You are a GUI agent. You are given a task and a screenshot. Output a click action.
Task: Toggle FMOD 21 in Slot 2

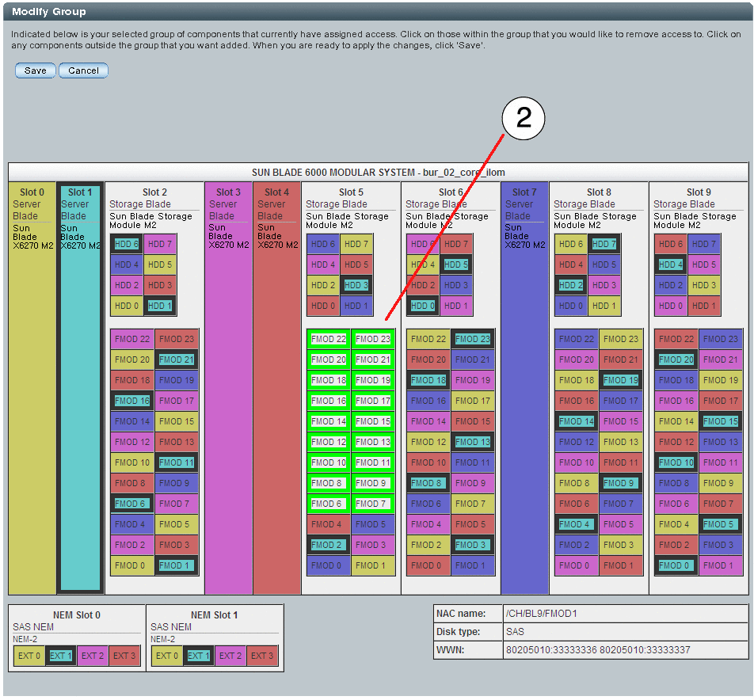click(x=177, y=360)
